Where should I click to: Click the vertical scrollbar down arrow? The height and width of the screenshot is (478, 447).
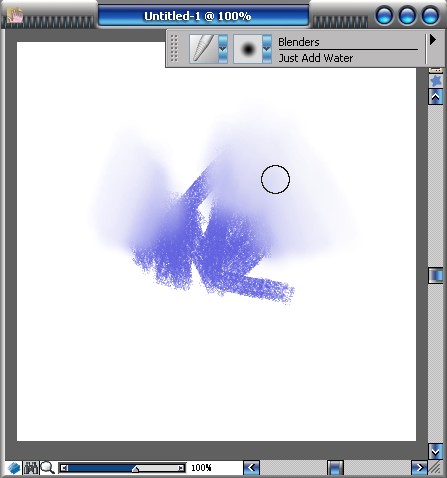(435, 452)
